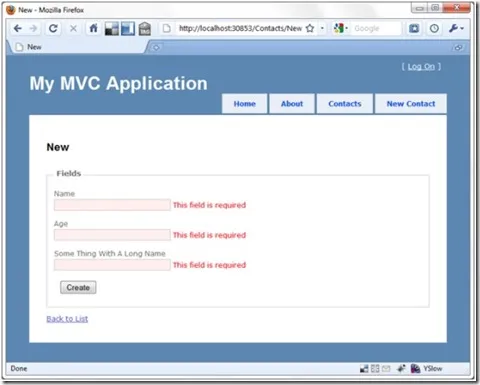The width and height of the screenshot is (480, 385).
Task: Bookmark page with star icon
Action: coord(310,28)
